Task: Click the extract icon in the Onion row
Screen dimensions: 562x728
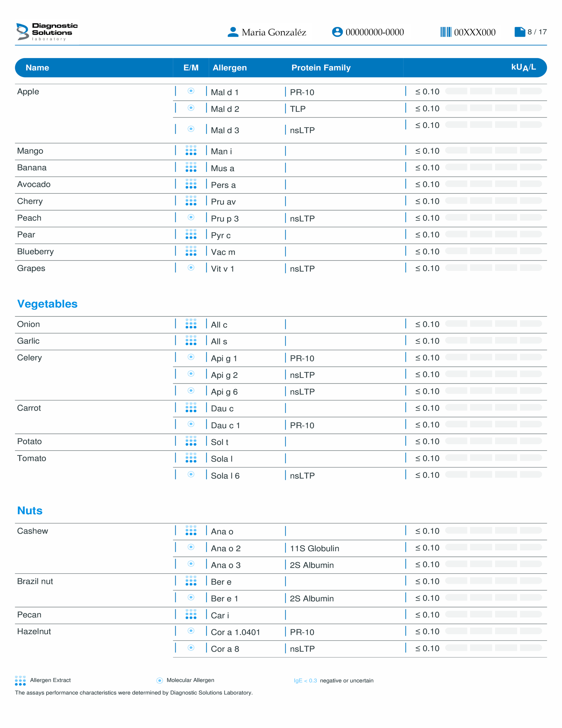Action: [191, 324]
